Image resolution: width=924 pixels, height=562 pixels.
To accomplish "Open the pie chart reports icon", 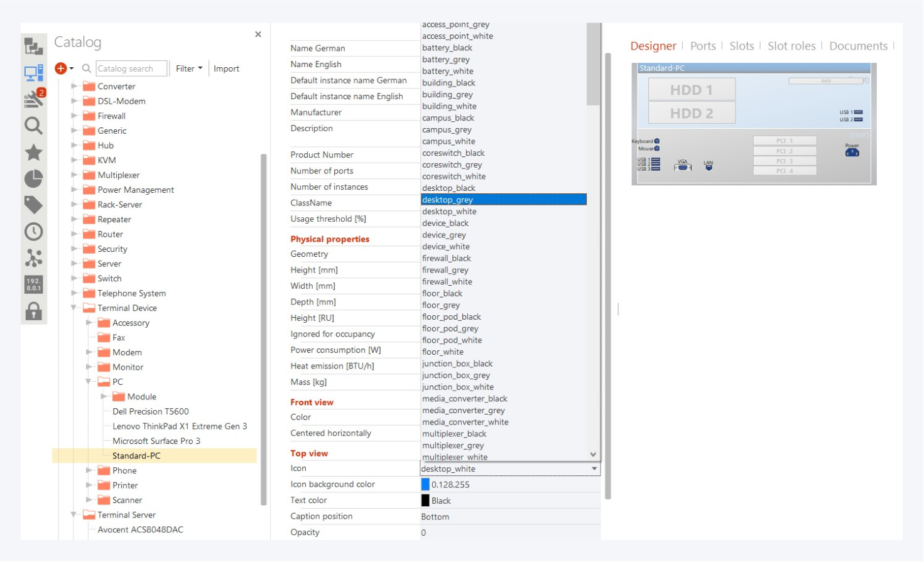I will click(x=33, y=179).
